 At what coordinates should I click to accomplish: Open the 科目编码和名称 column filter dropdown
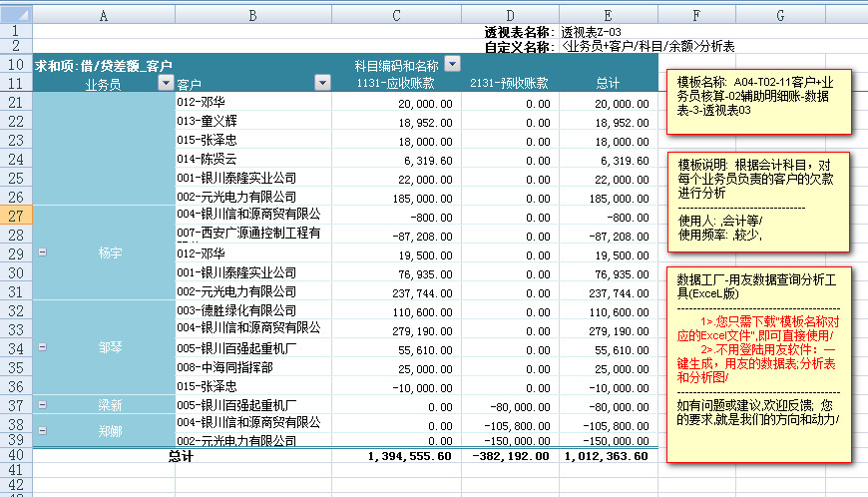(452, 64)
